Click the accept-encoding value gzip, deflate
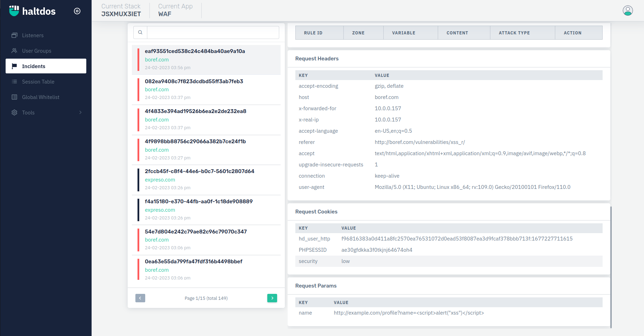This screenshot has height=336, width=644. point(389,86)
